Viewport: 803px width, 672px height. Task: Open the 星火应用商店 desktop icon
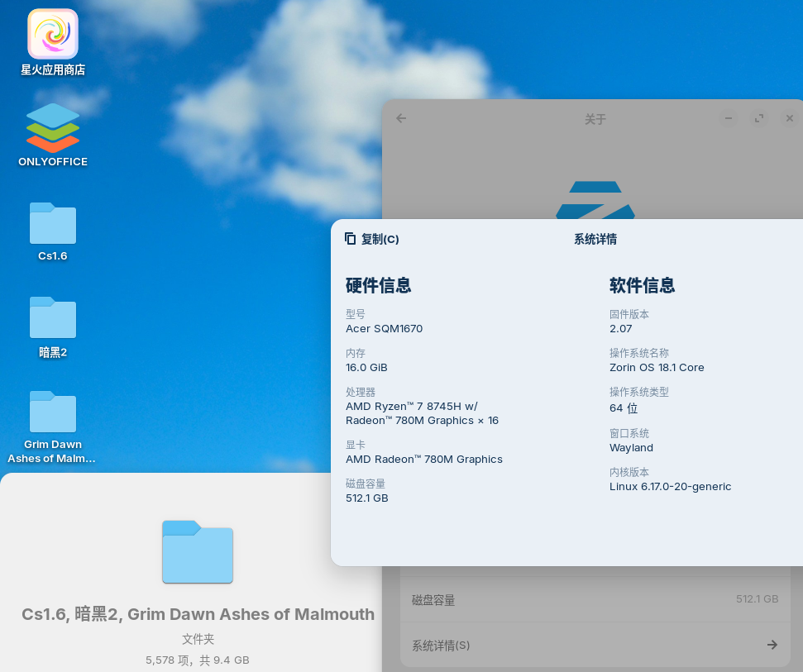(x=53, y=35)
